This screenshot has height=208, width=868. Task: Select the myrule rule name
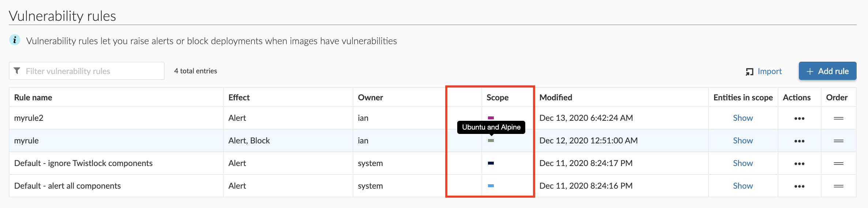click(26, 140)
